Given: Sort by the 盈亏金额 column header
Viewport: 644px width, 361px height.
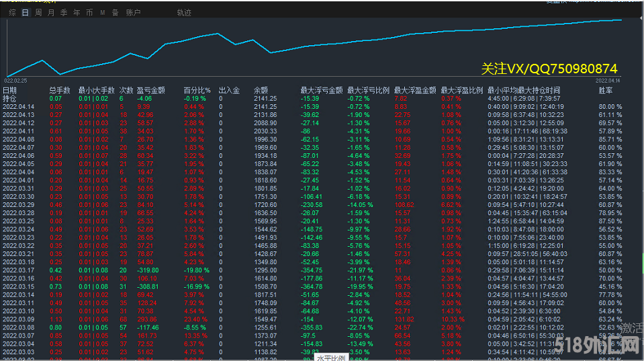Looking at the screenshot, I should click(x=150, y=90).
